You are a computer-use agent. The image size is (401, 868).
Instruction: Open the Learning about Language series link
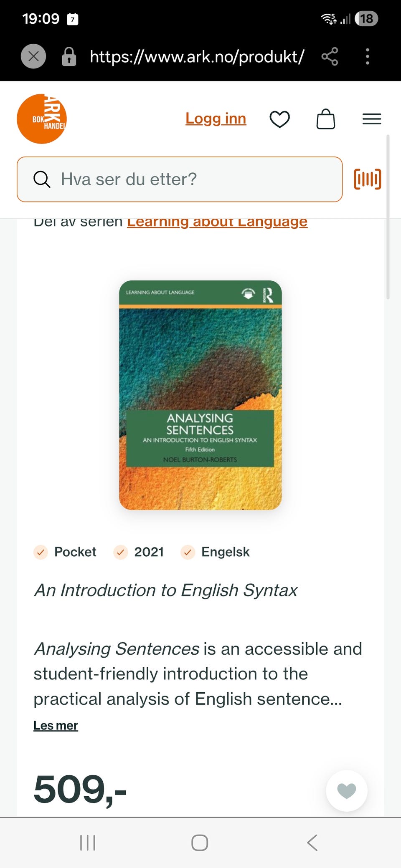[x=217, y=221]
